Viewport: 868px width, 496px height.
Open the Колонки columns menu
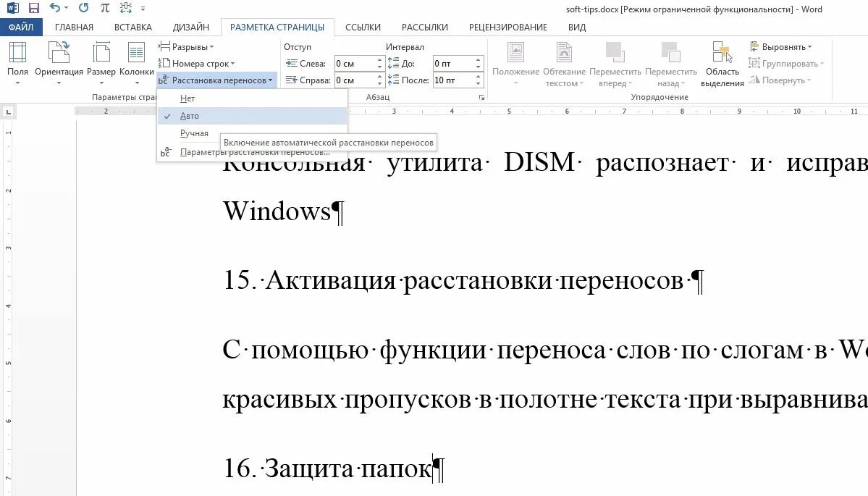[136, 63]
